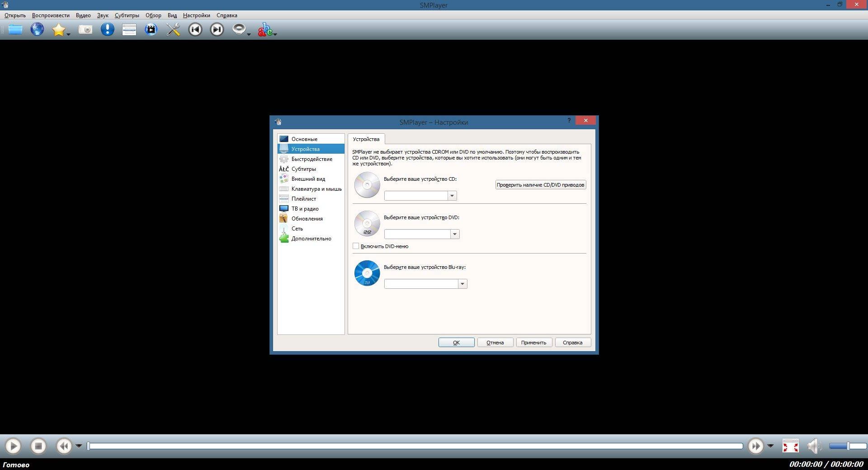This screenshot has width=868, height=470.
Task: Click the Blu-ray disc icon in settings
Action: tap(367, 273)
